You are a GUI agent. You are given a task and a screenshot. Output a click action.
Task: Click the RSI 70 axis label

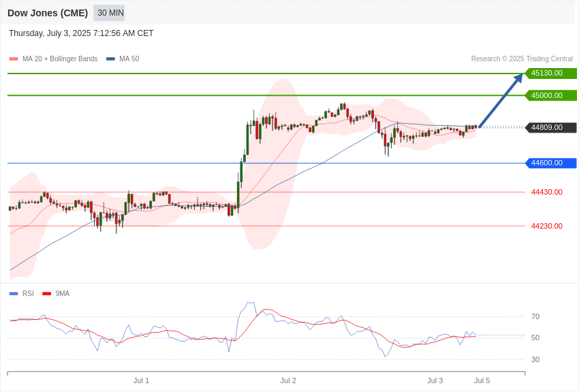(535, 316)
